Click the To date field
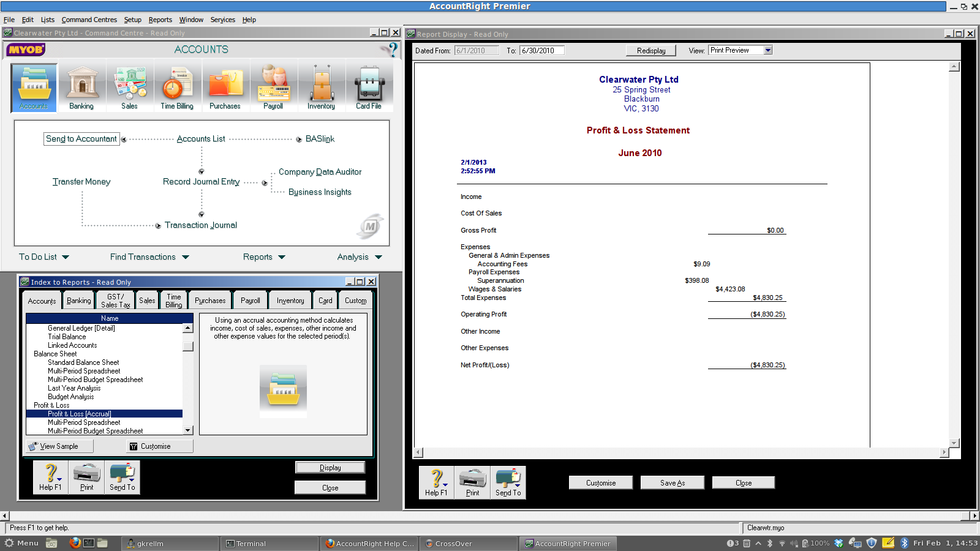The width and height of the screenshot is (980, 551). click(x=542, y=51)
